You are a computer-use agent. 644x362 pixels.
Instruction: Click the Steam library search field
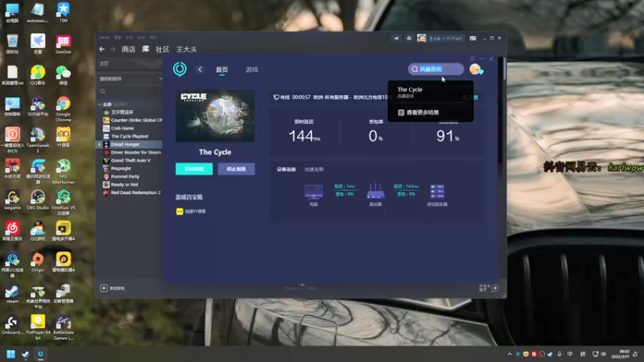tap(130, 91)
